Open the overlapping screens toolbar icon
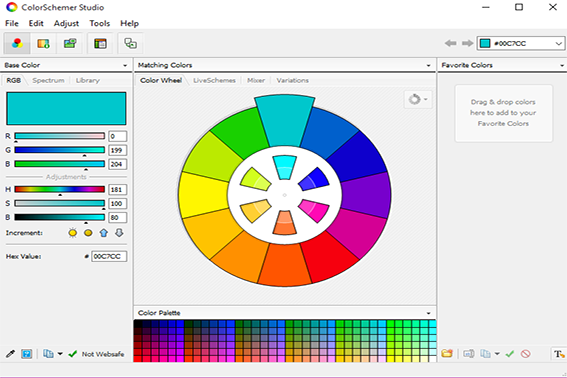Image resolution: width=567 pixels, height=378 pixels. (x=130, y=43)
